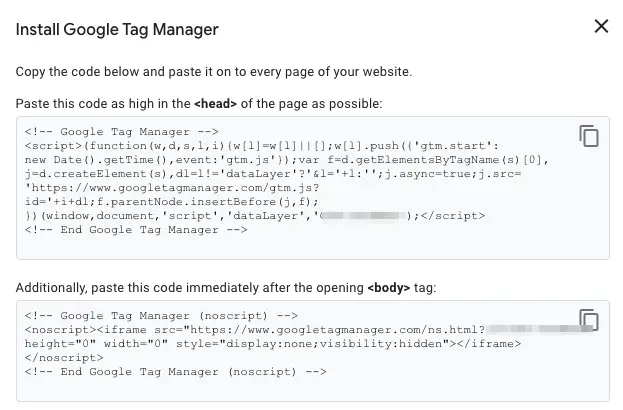The image size is (623, 410).
Task: Click the '<!-- Google Tag Manager -->' opening comment line
Action: point(122,132)
